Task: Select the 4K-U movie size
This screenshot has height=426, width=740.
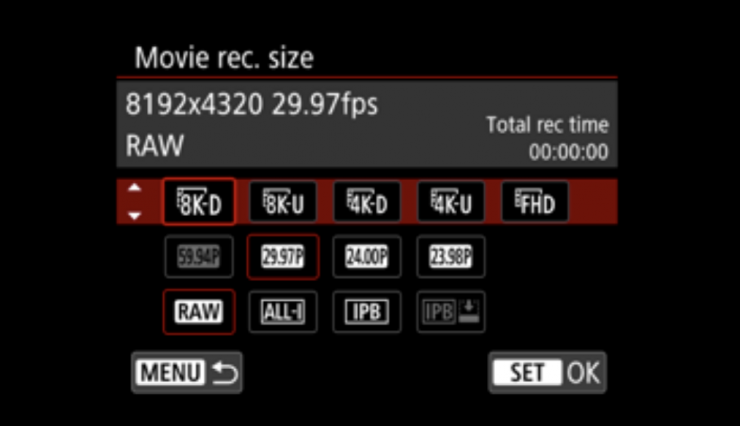Action: click(x=451, y=202)
